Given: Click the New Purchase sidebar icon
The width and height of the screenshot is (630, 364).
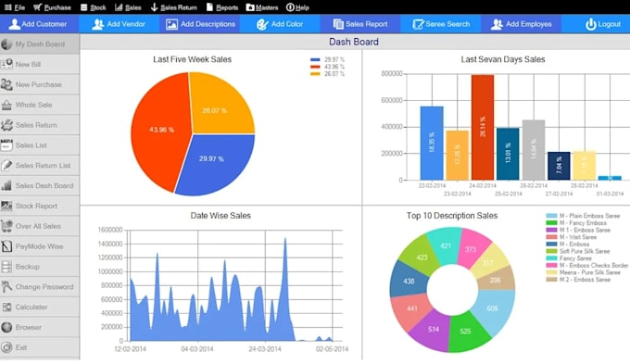Looking at the screenshot, I should point(6,84).
